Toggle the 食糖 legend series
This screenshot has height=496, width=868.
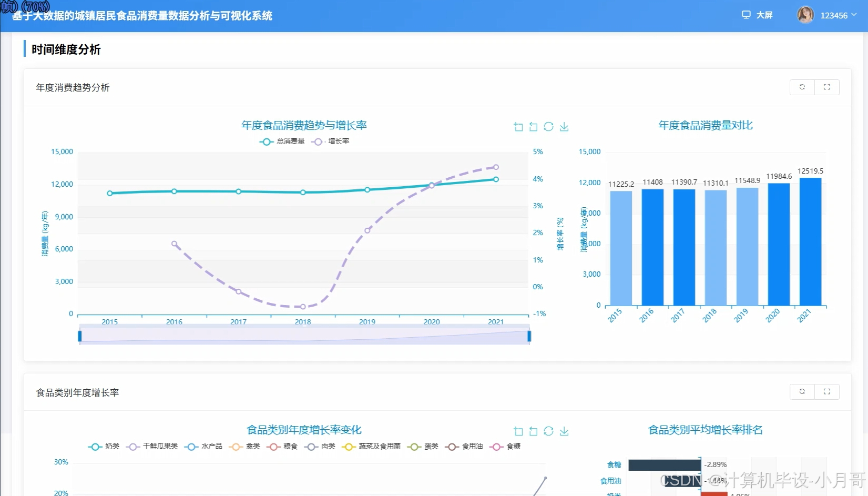(x=505, y=447)
